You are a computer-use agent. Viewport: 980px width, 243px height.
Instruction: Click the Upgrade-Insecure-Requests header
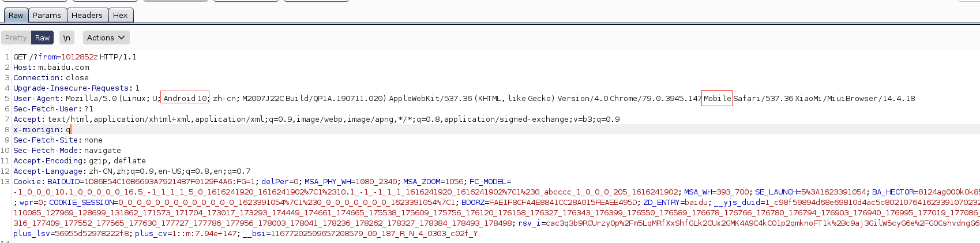click(x=76, y=88)
